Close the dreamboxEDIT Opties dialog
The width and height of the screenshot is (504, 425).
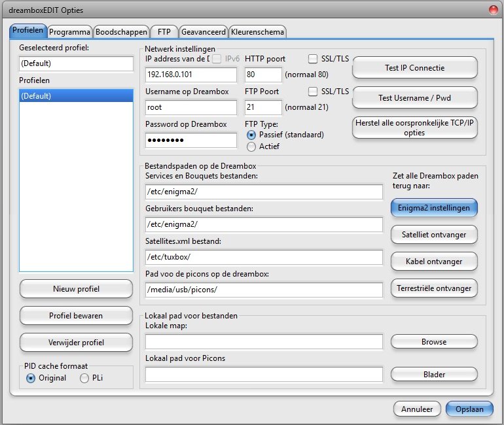pyautogui.click(x=493, y=10)
